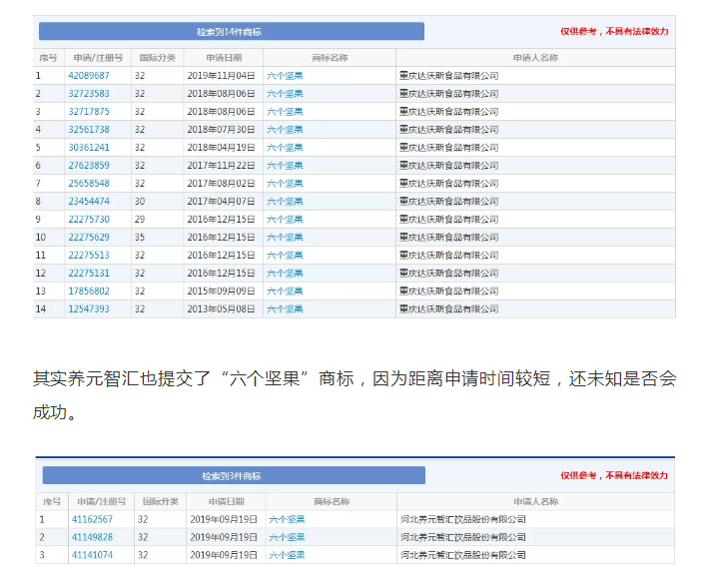Click 申请人名称 column header in bottom table
This screenshot has width=719, height=588.
pos(535,502)
